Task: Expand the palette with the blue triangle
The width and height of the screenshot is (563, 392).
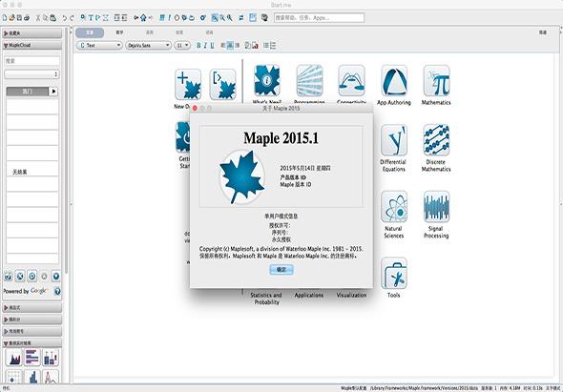Action: coord(31,331)
